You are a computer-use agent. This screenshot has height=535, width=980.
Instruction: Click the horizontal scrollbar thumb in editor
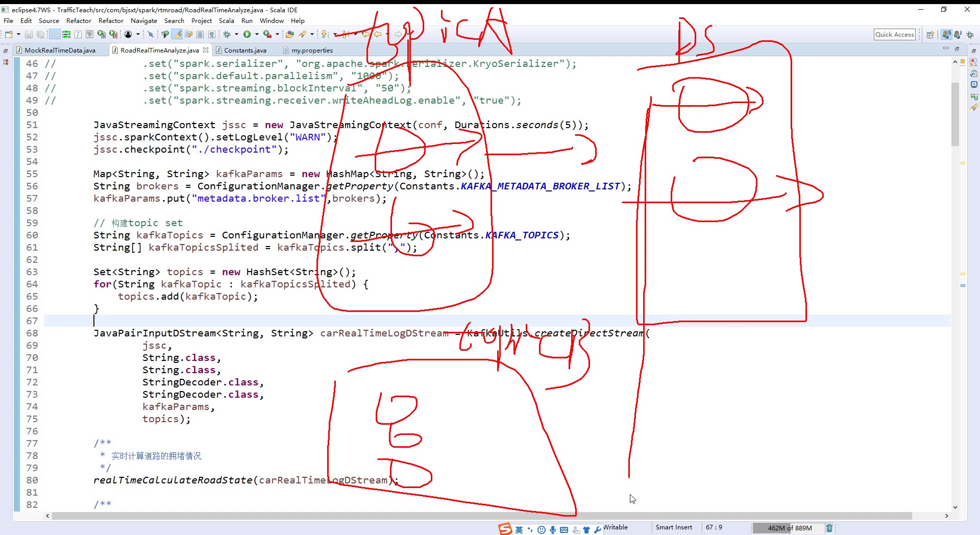[x=482, y=516]
